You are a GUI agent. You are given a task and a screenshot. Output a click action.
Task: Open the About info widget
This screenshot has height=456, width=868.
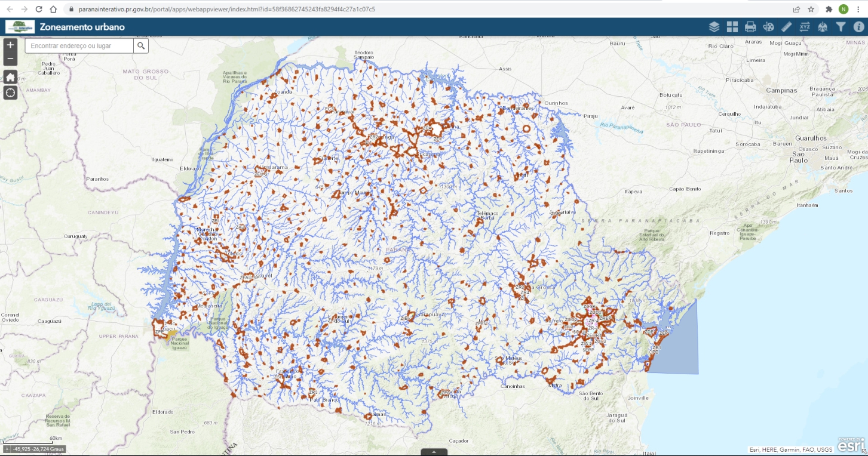coord(859,27)
